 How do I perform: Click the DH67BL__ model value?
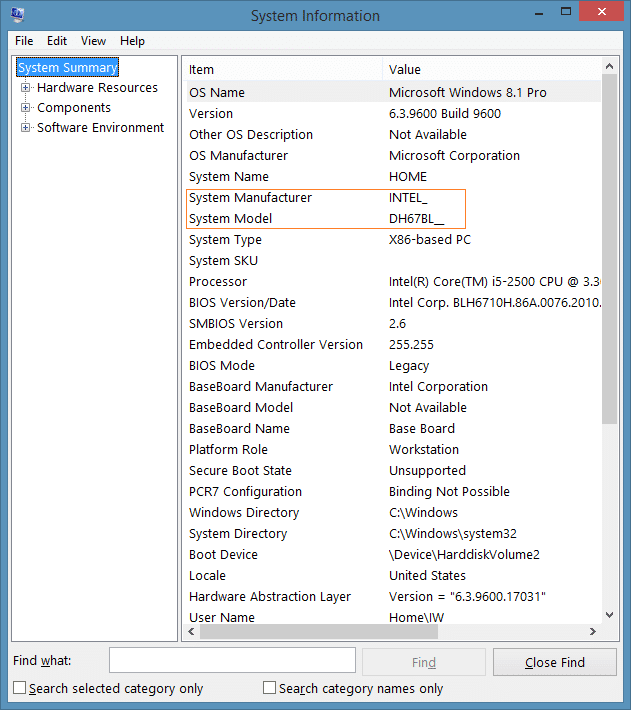click(x=416, y=219)
